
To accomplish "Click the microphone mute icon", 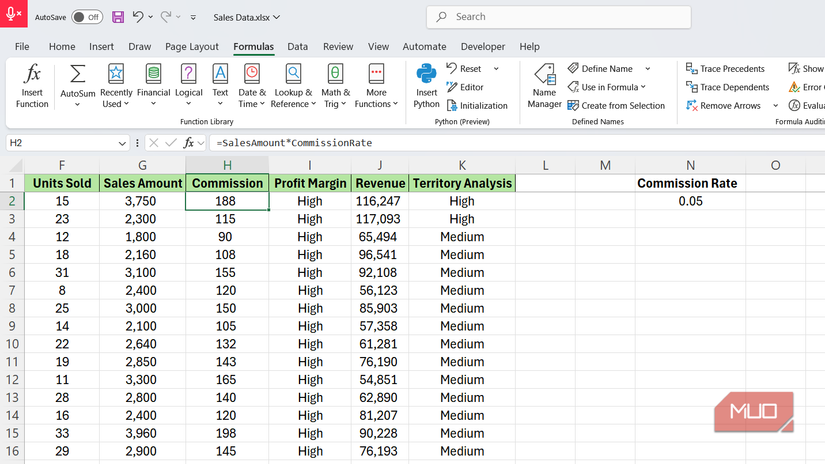I will [14, 13].
